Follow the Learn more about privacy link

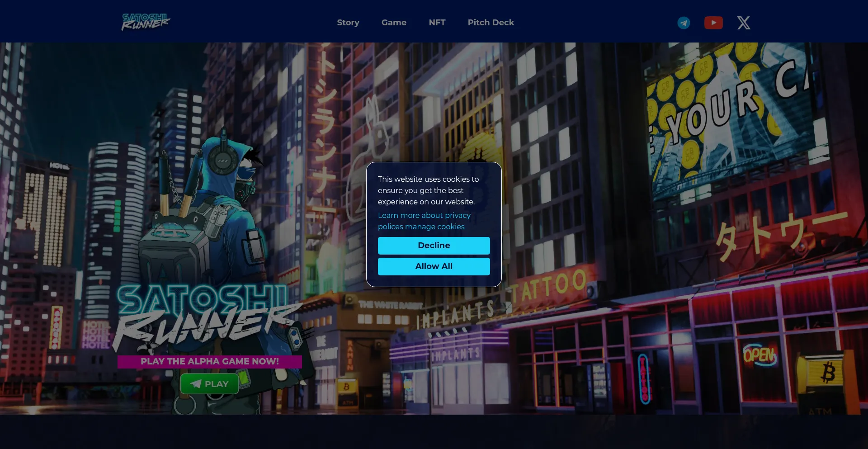[x=424, y=216]
